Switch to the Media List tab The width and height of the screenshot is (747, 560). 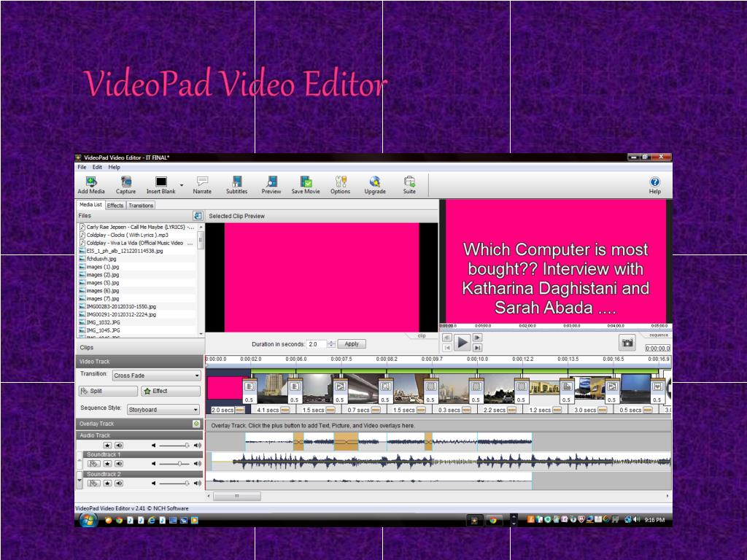90,205
